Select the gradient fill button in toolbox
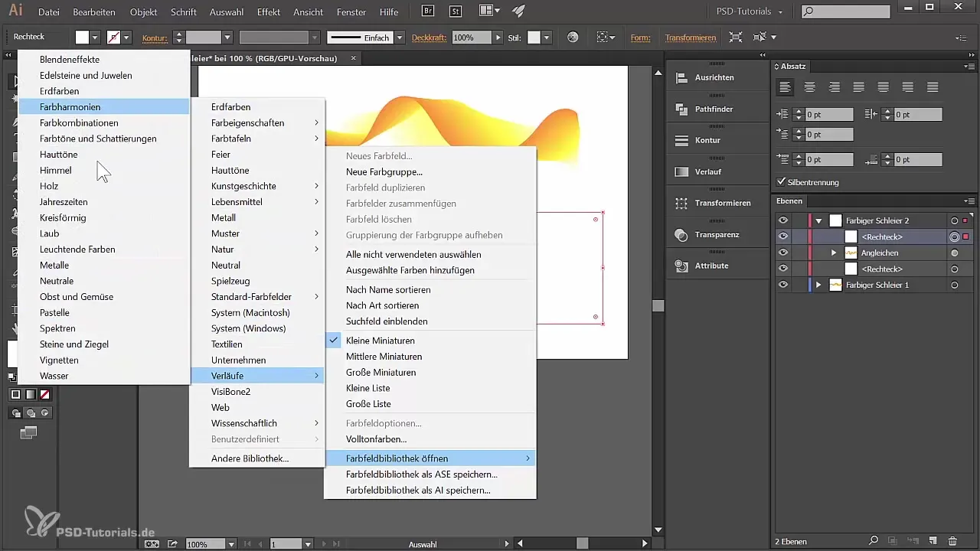The height and width of the screenshot is (551, 980). 31,394
